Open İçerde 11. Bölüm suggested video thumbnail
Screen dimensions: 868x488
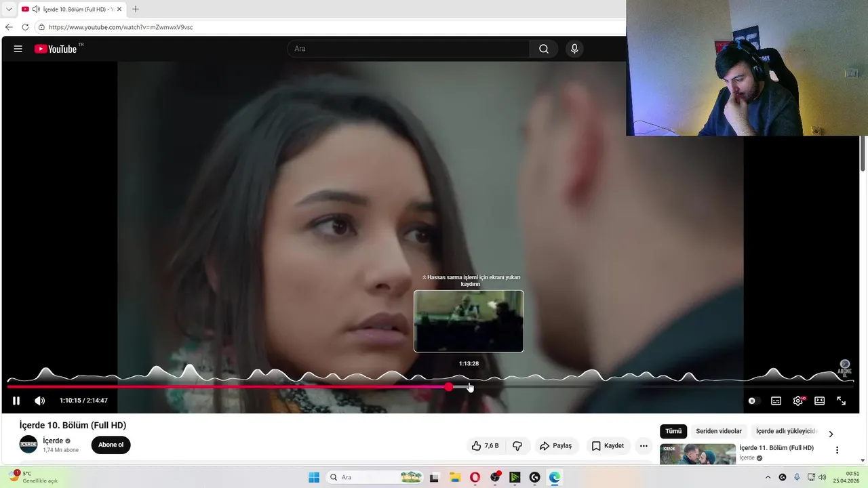click(698, 453)
